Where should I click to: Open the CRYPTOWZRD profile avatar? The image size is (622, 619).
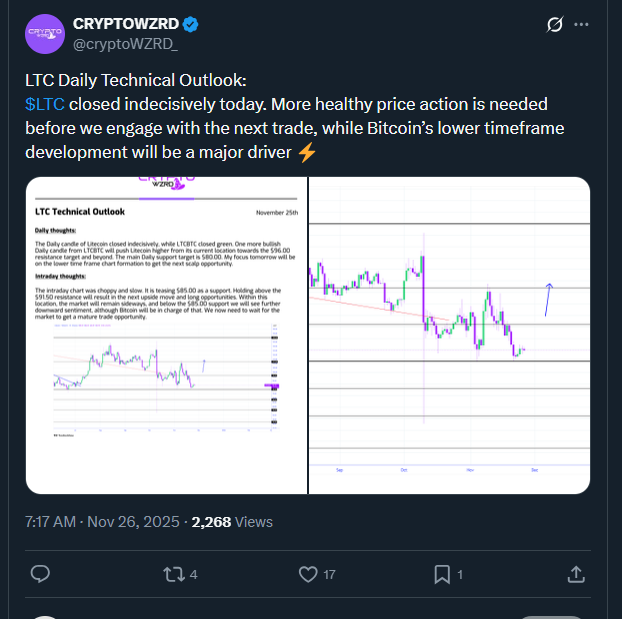45,35
